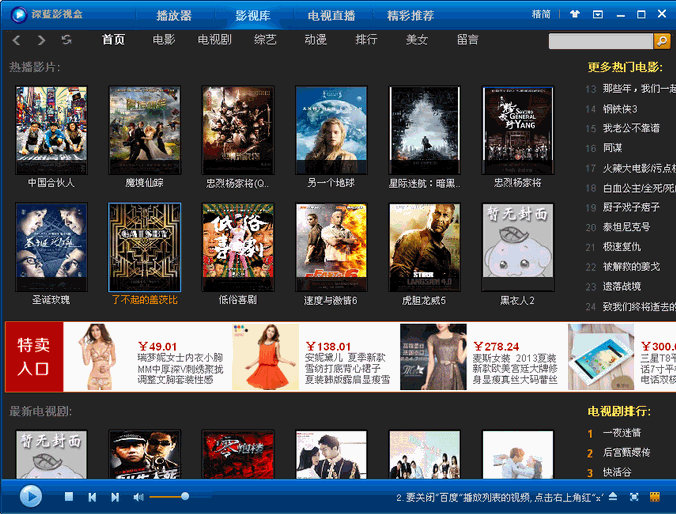
Task: Select 极速复仇 in hot list
Action: point(622,247)
